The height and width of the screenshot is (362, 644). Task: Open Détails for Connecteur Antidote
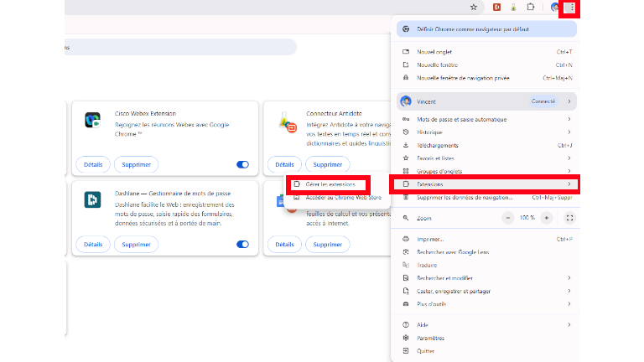coord(284,164)
